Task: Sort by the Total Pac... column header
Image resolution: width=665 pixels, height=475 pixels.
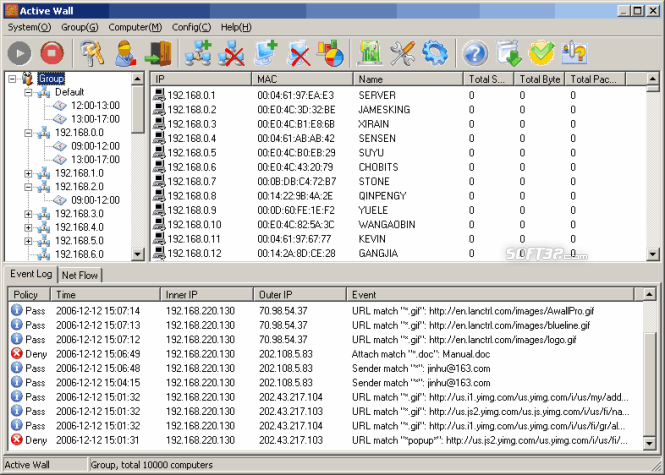Action: click(595, 79)
